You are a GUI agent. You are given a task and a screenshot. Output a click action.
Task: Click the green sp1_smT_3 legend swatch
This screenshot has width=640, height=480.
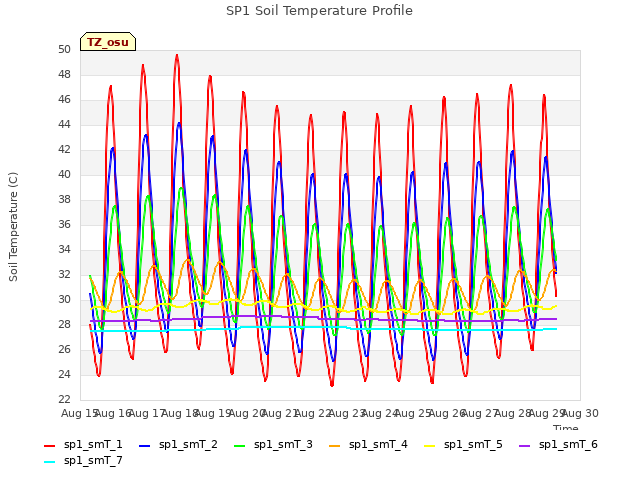[240, 446]
